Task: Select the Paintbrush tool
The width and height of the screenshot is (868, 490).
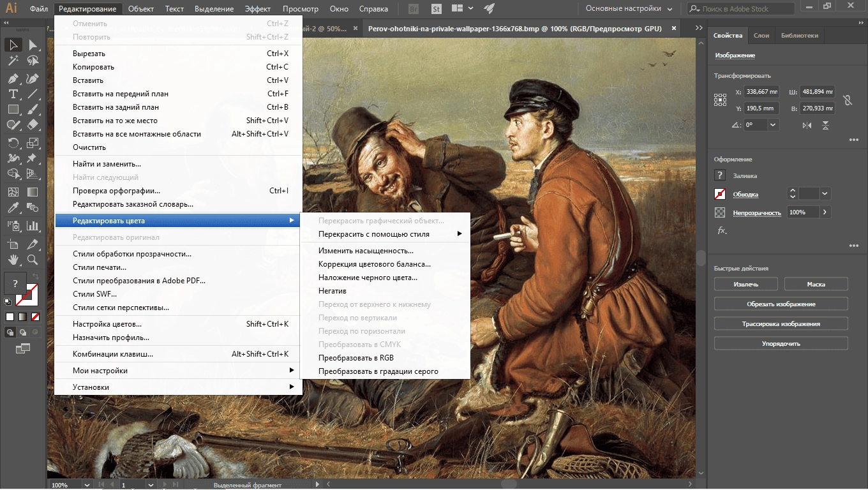Action: pos(33,109)
